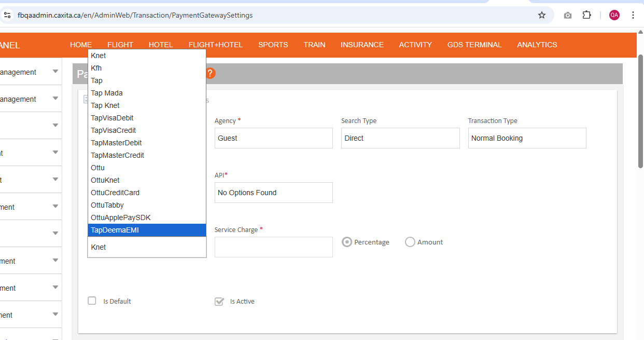The height and width of the screenshot is (340, 644).
Task: Click the camera screenshot icon in toolbar
Action: (568, 15)
